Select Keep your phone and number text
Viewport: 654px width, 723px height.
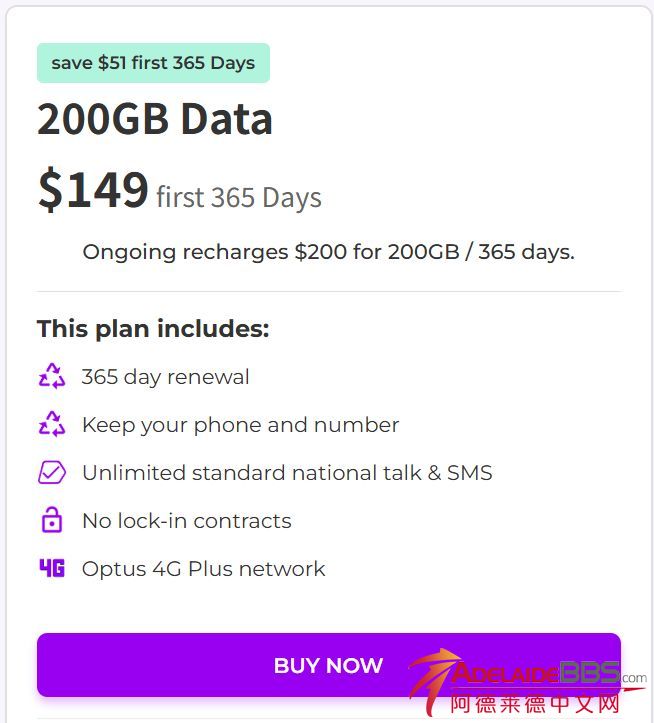(x=240, y=425)
